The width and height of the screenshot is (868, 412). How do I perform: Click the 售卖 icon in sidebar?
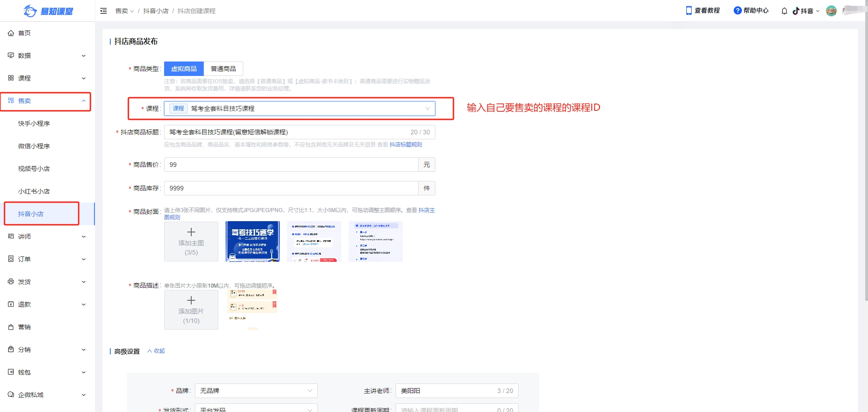tap(11, 101)
